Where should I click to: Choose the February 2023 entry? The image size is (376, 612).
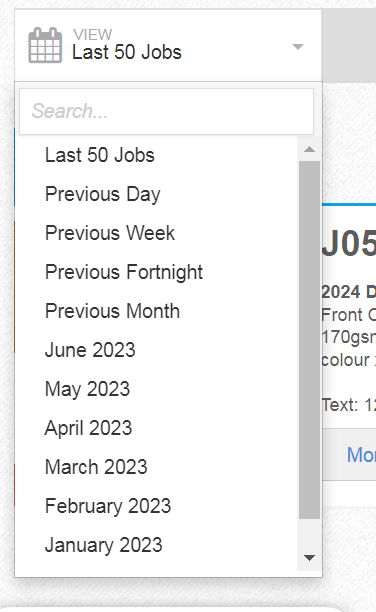coord(157,506)
